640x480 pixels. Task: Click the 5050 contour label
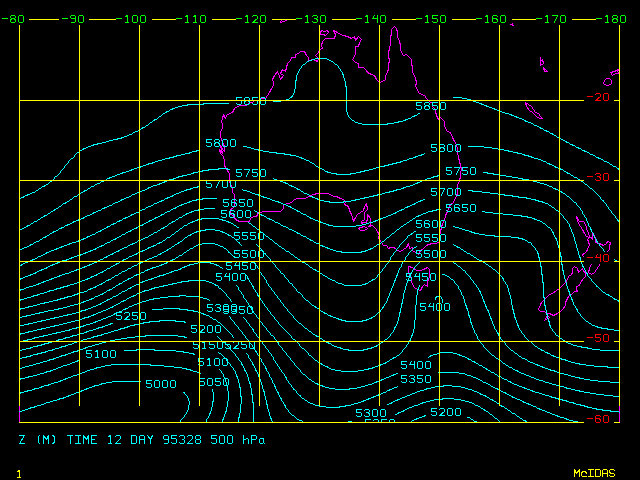pos(214,382)
